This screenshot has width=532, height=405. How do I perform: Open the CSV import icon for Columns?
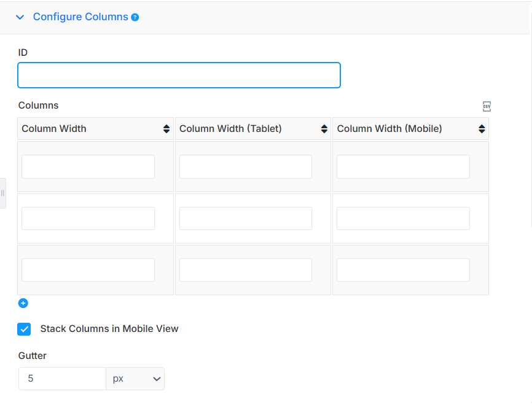[487, 106]
